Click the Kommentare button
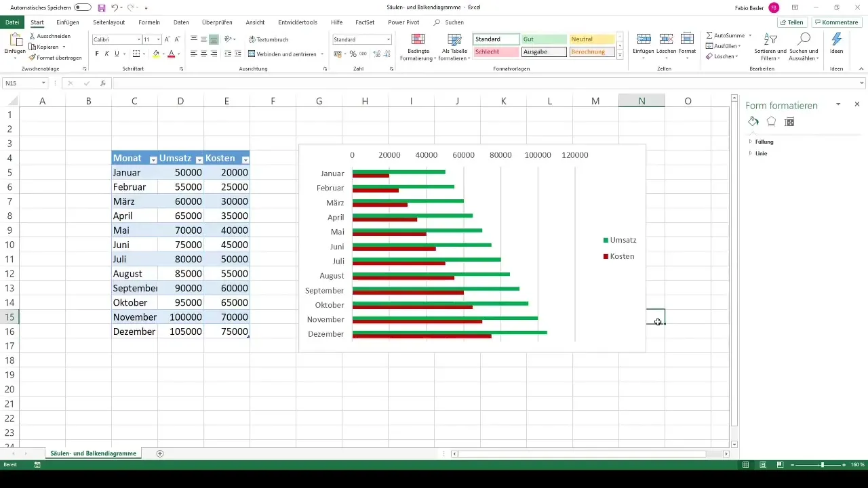Screen dimensions: 868x488 coord(835,22)
